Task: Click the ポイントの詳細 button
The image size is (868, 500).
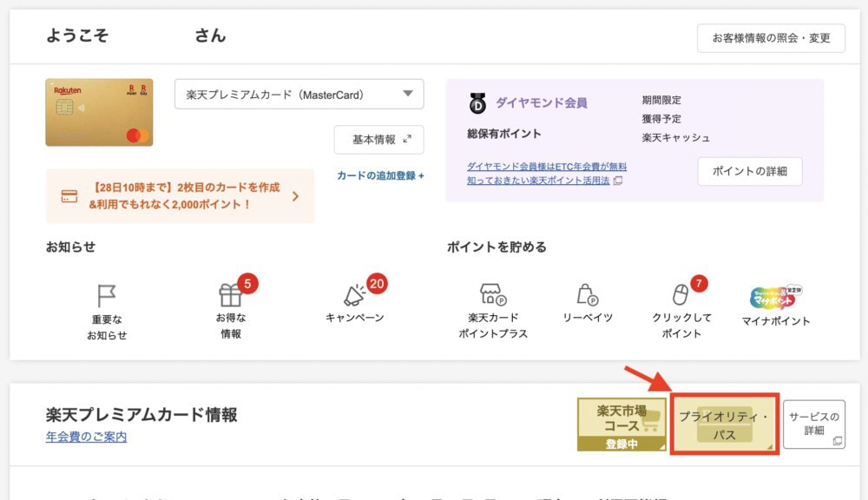Action: 750,171
